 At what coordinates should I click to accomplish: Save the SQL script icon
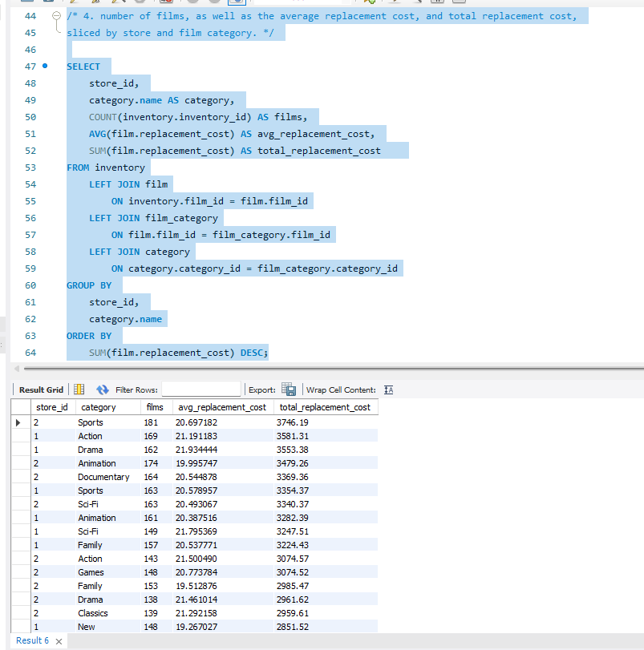(48, 4)
